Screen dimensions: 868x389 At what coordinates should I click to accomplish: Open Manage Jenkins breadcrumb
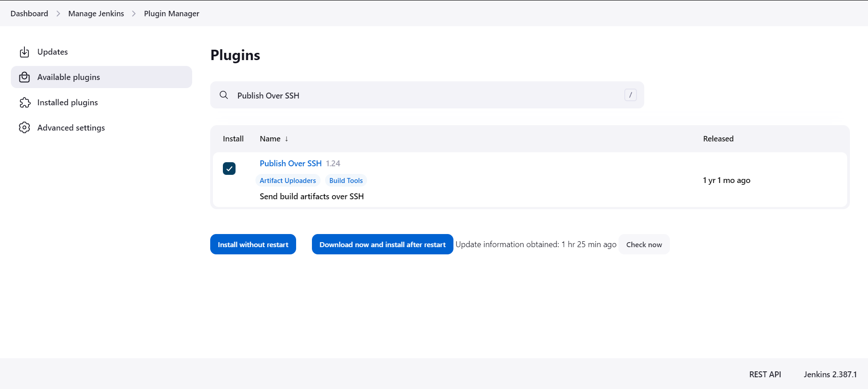96,14
